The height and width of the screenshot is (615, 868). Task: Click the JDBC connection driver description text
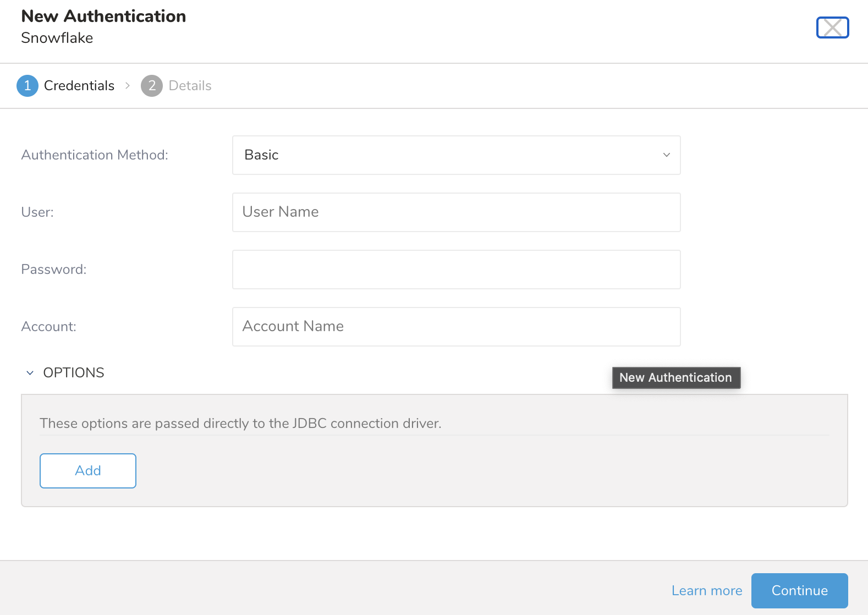(240, 424)
